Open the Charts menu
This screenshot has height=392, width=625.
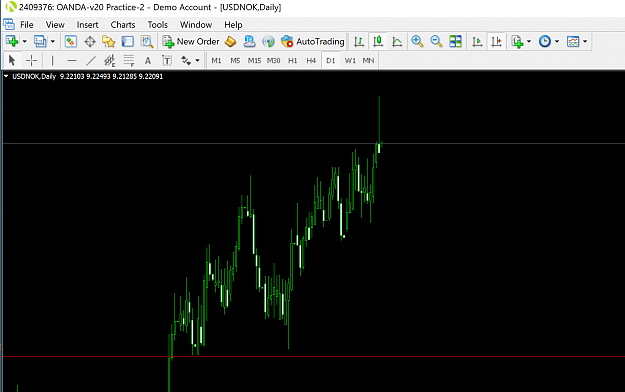(123, 25)
